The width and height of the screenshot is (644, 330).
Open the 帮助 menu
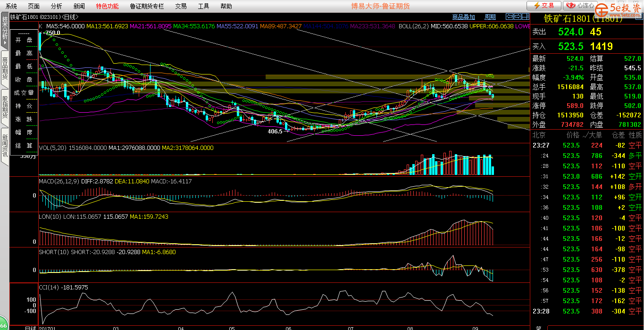(x=226, y=6)
